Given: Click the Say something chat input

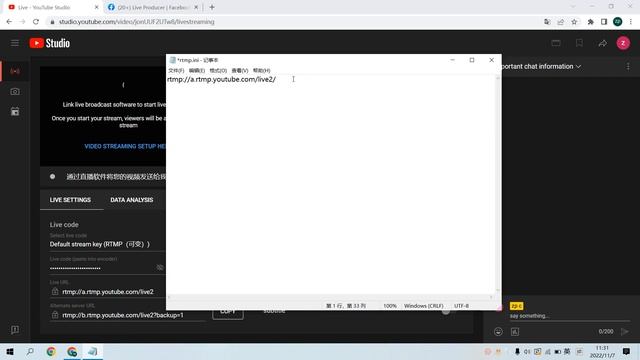Looking at the screenshot, I should click(x=570, y=316).
